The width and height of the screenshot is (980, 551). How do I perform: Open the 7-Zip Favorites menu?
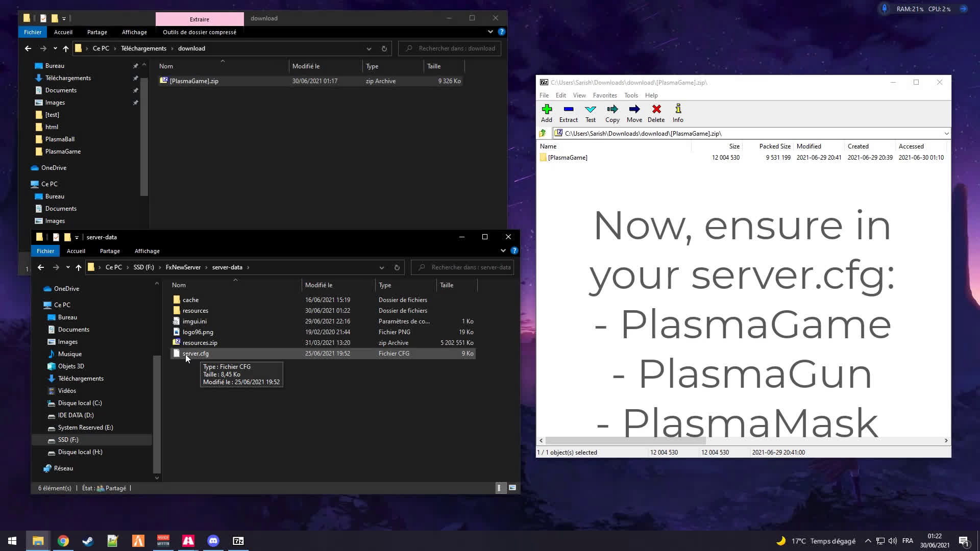pos(605,95)
